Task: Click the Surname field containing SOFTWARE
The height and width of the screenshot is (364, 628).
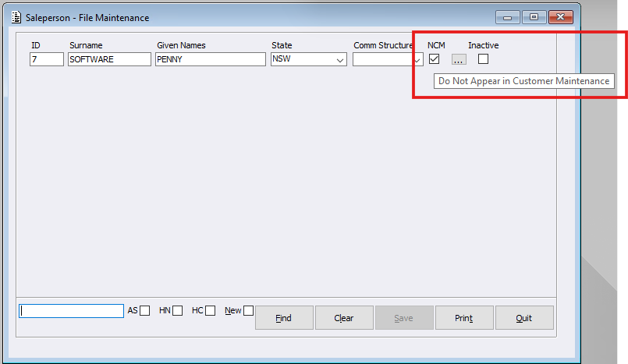Action: pos(109,59)
